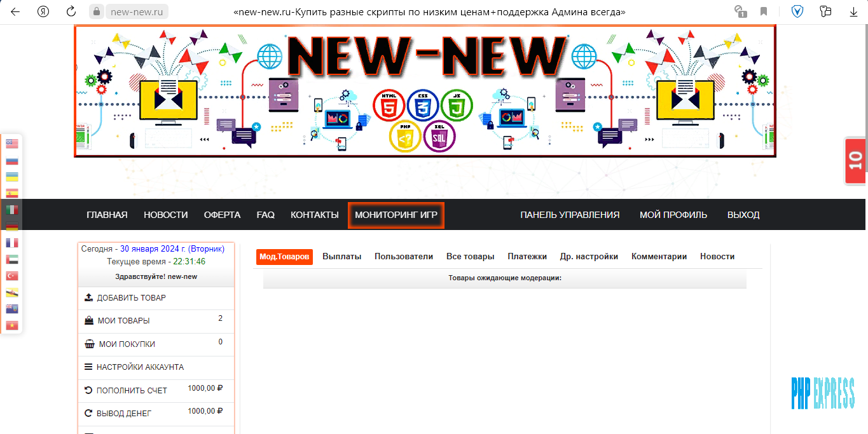
Task: Pick the Spanish flag language
Action: coord(12,193)
